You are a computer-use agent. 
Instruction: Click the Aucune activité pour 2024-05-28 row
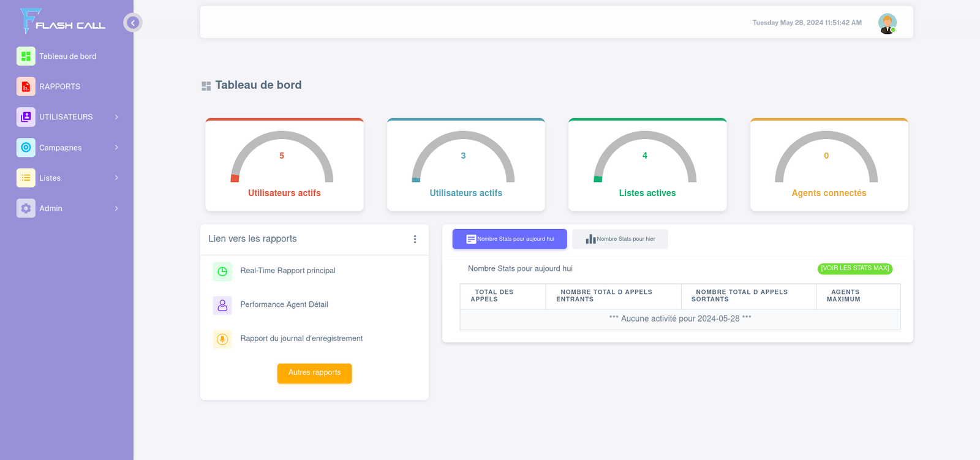680,319
